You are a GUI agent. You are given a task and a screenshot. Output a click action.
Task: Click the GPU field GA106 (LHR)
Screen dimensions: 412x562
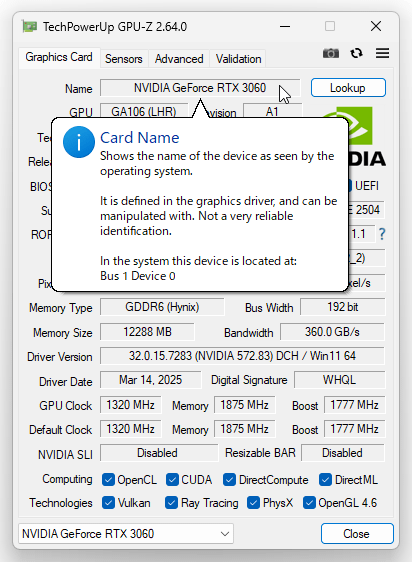coord(144,111)
